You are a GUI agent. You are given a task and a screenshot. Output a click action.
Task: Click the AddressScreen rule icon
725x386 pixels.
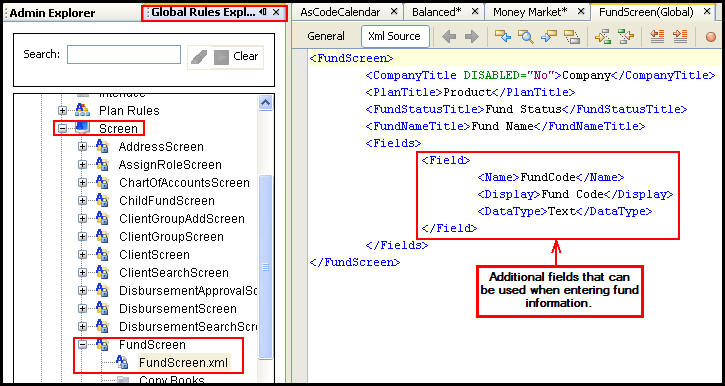pyautogui.click(x=102, y=147)
